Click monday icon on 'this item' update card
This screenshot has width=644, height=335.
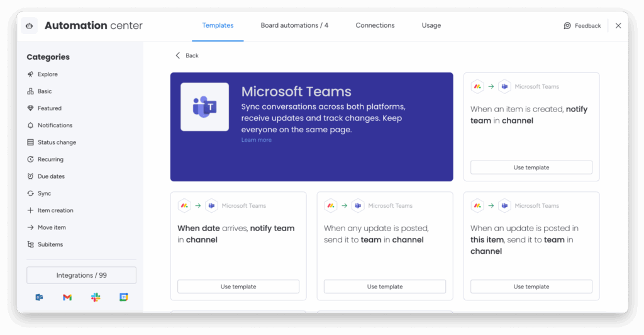(x=477, y=206)
